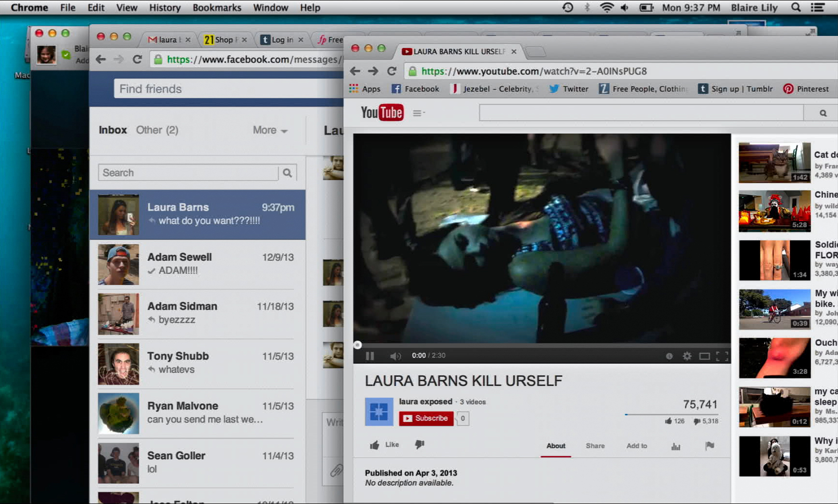Click the watch later clock icon

pos(669,356)
